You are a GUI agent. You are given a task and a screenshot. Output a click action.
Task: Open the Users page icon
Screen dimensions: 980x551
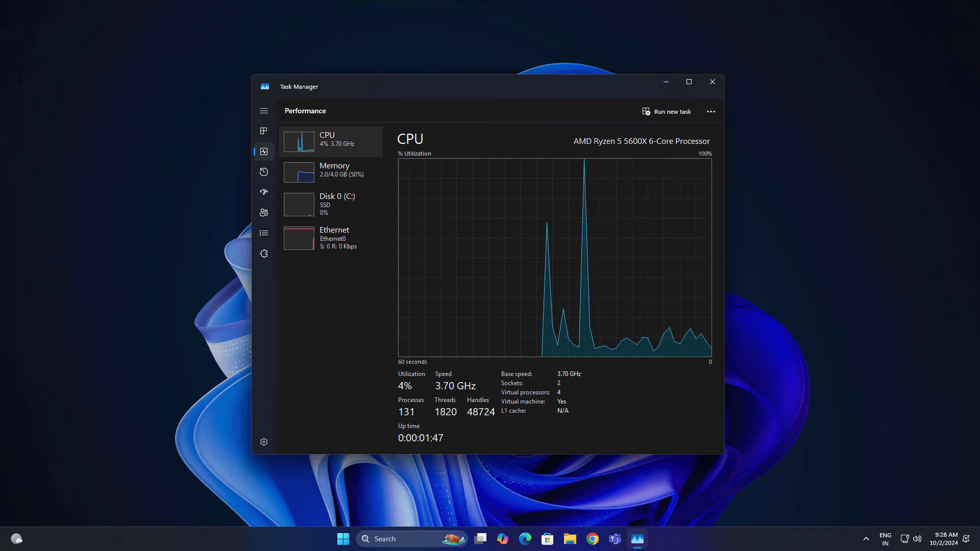pos(264,213)
